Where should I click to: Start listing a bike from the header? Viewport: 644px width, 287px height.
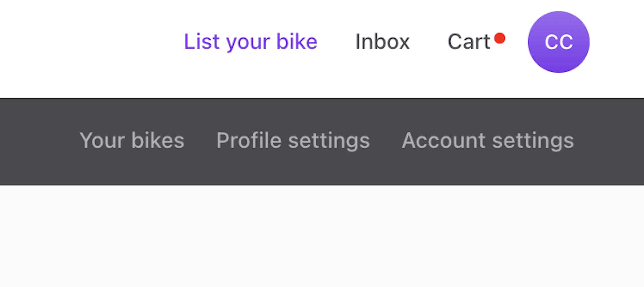(251, 42)
